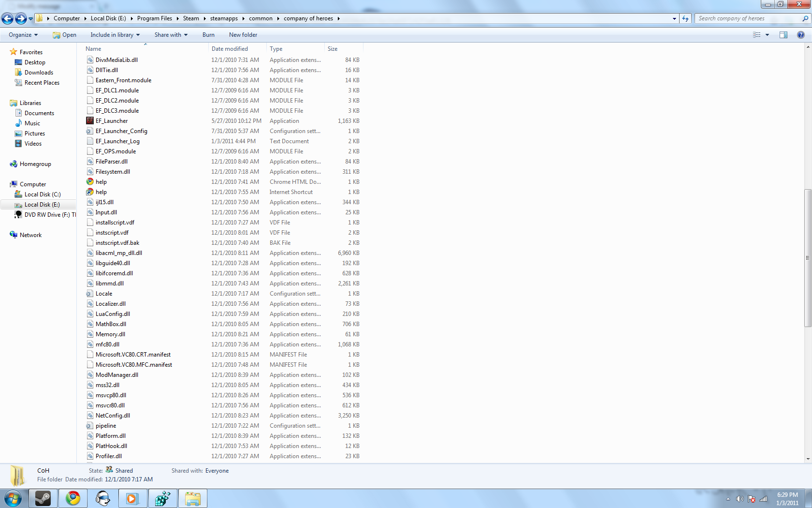This screenshot has height=508, width=812.
Task: Open the address bar history dropdown arrow
Action: coord(674,18)
